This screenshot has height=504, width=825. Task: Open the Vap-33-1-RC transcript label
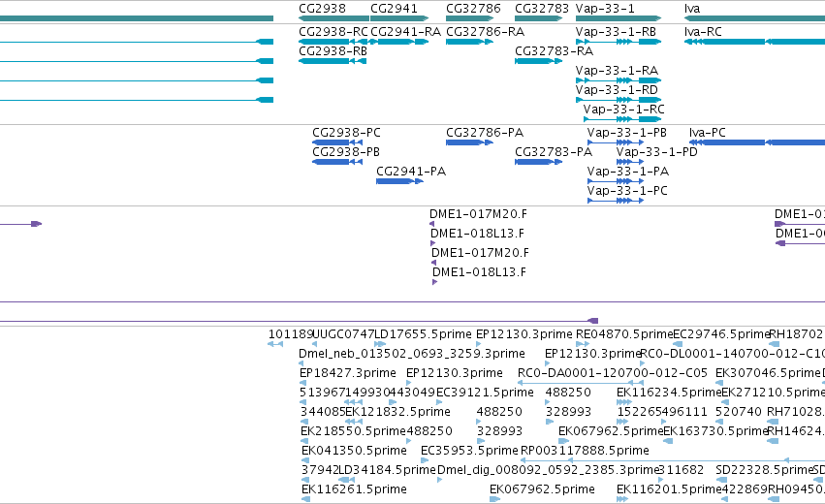(624, 110)
